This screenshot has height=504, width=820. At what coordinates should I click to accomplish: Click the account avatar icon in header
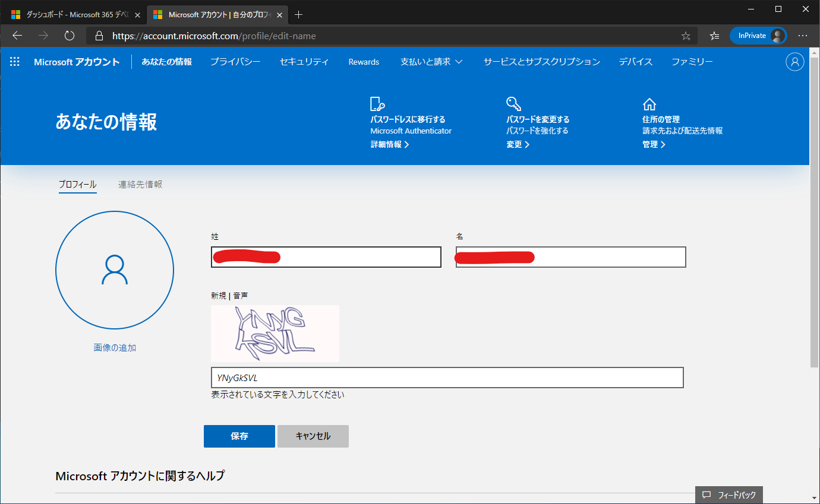coord(794,62)
